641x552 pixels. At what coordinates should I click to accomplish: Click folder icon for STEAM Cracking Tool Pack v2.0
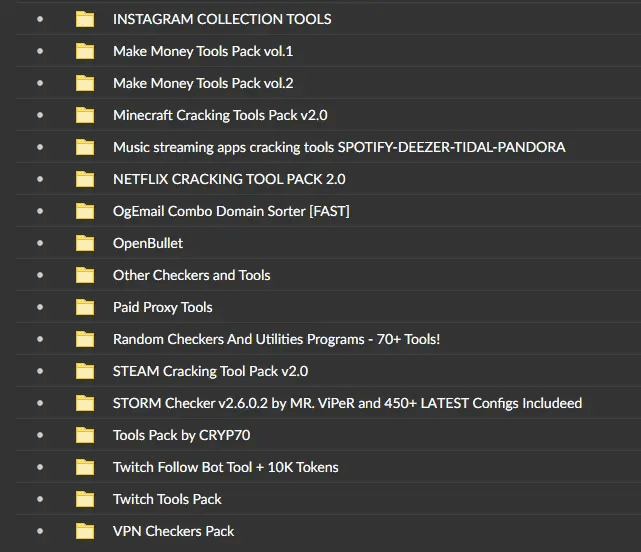tap(85, 371)
